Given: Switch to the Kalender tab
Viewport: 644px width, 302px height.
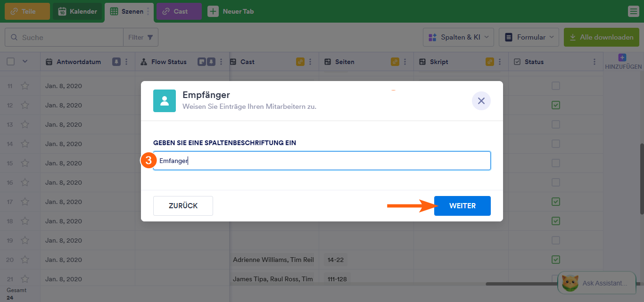Looking at the screenshot, I should tap(78, 11).
